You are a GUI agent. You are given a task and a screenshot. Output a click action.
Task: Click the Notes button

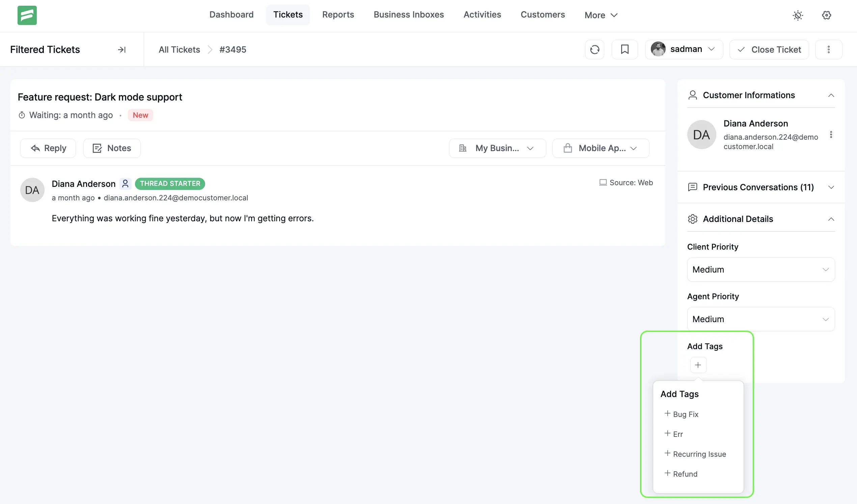point(112,148)
